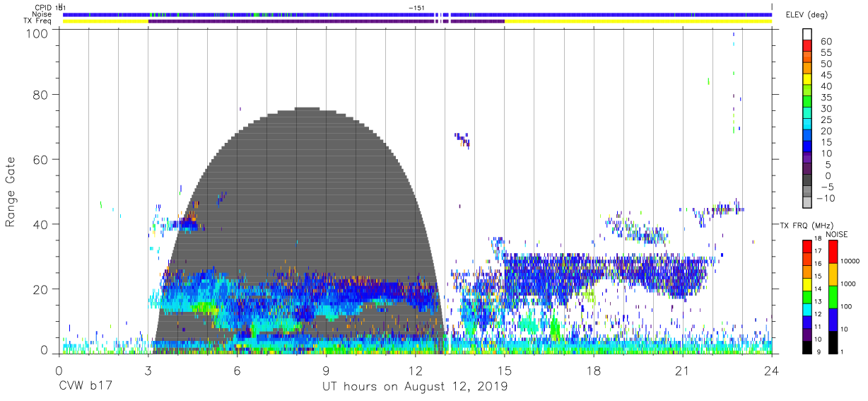The height and width of the screenshot is (401, 868).
Task: Pick the orange segment of NOISE colorbar
Action: point(833,274)
